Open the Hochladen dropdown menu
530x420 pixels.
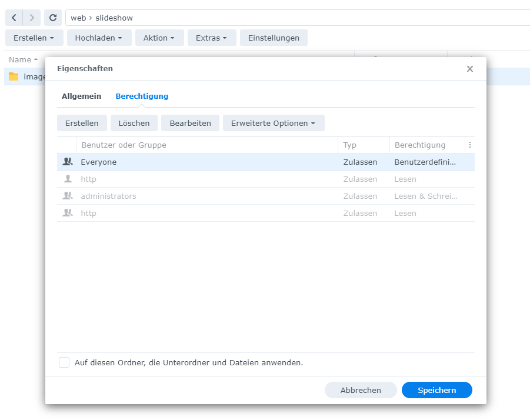point(99,38)
